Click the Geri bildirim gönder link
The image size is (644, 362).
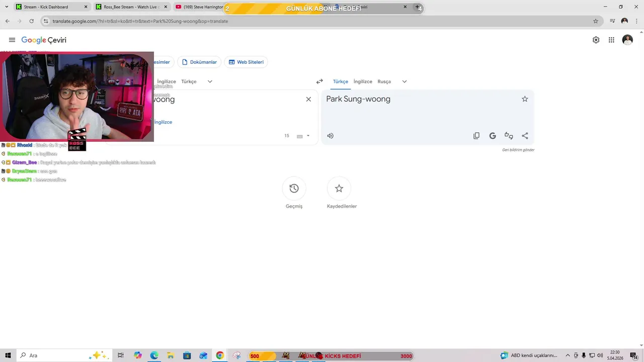[518, 150]
